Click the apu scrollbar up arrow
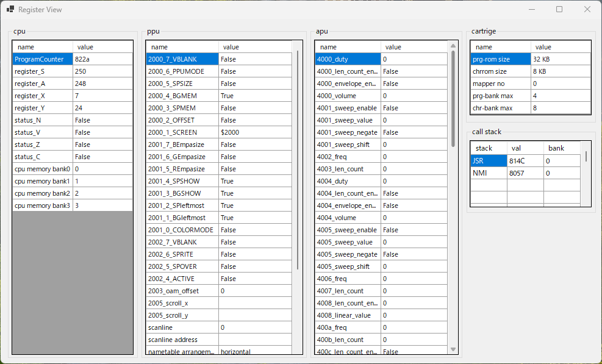This screenshot has width=602, height=364. click(453, 46)
